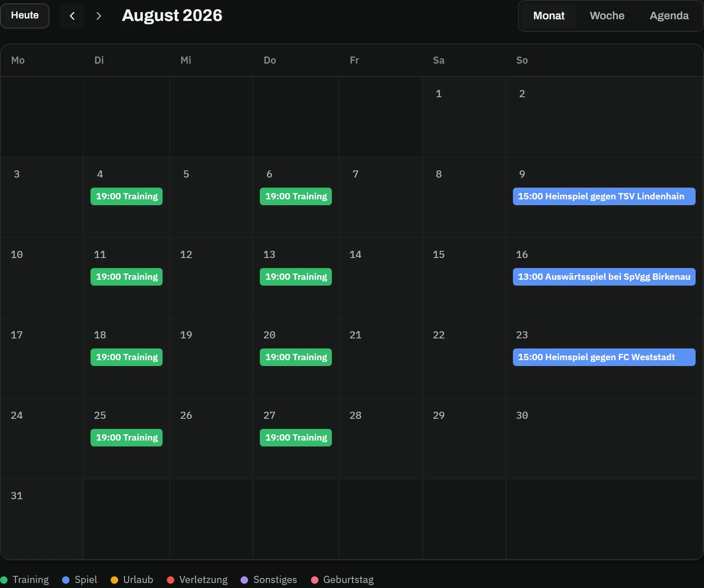Open Auswärtsspiel bei SpVgg Birkenau event
The height and width of the screenshot is (588, 704).
(604, 277)
